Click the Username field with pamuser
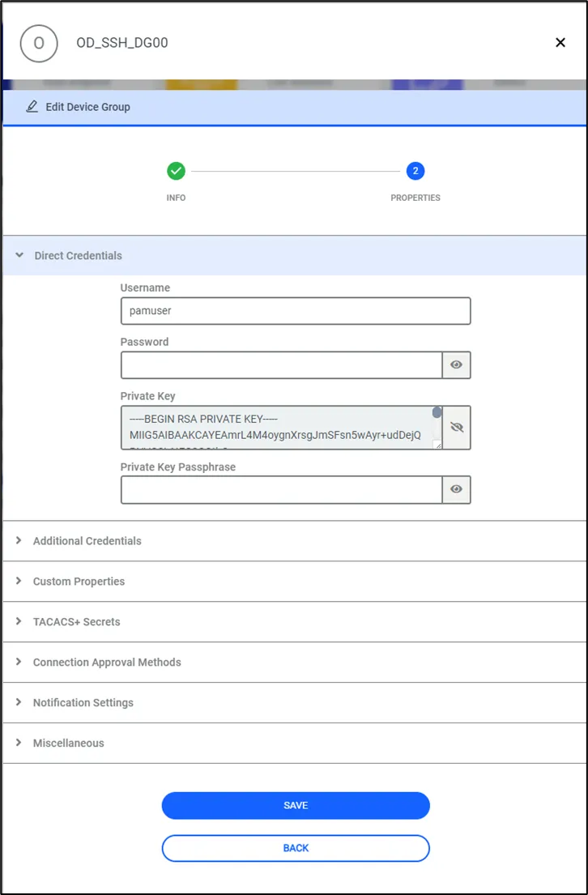Image resolution: width=588 pixels, height=895 pixels. 296,311
